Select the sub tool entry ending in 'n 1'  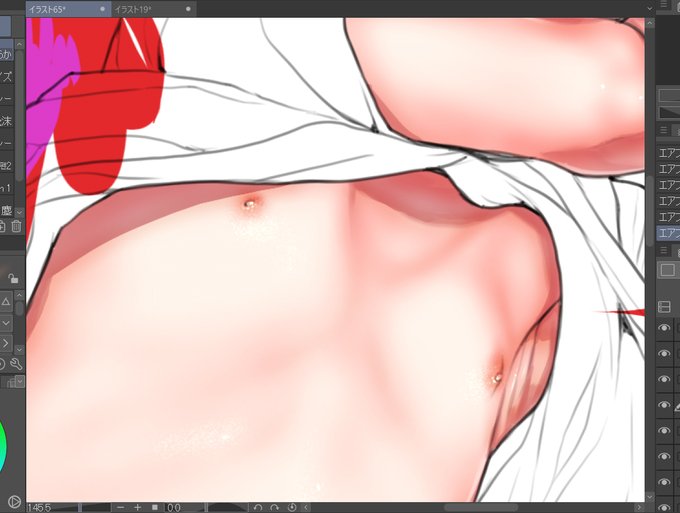pyautogui.click(x=6, y=188)
